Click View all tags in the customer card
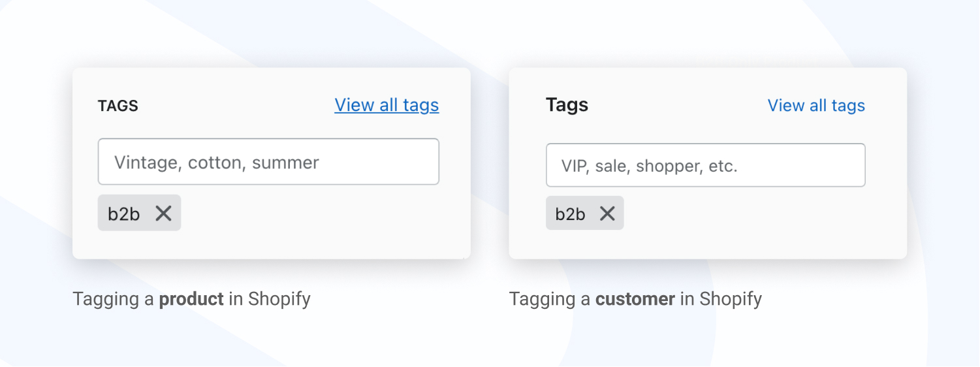The width and height of the screenshot is (980, 367). point(816,106)
